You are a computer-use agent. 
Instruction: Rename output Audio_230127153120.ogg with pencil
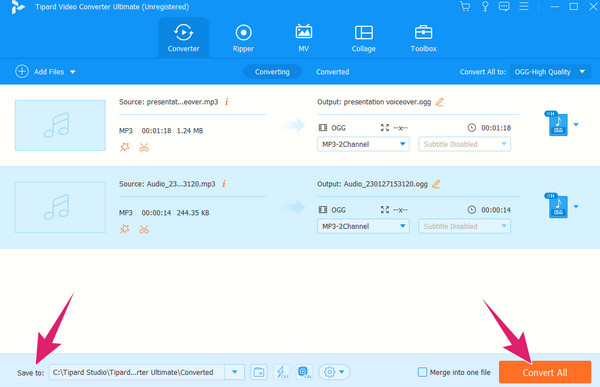[x=436, y=184]
